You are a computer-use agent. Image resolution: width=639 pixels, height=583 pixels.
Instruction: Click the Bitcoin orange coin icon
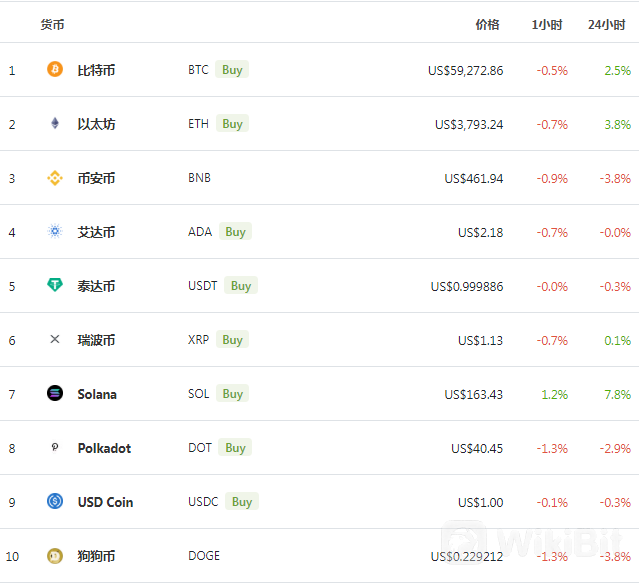(x=55, y=69)
